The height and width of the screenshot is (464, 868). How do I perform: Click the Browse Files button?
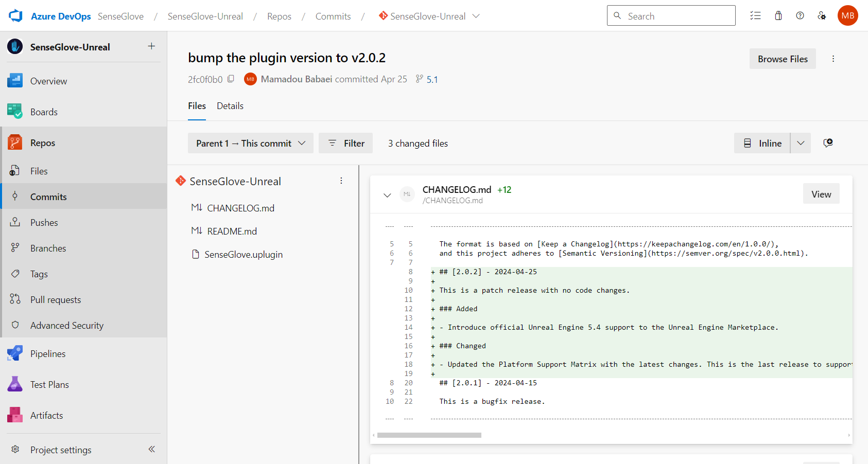(x=783, y=59)
